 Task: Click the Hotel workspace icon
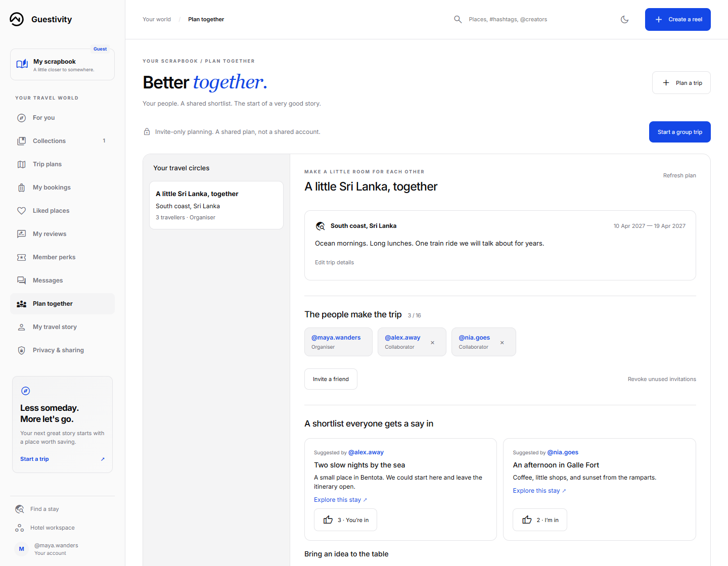coord(20,528)
